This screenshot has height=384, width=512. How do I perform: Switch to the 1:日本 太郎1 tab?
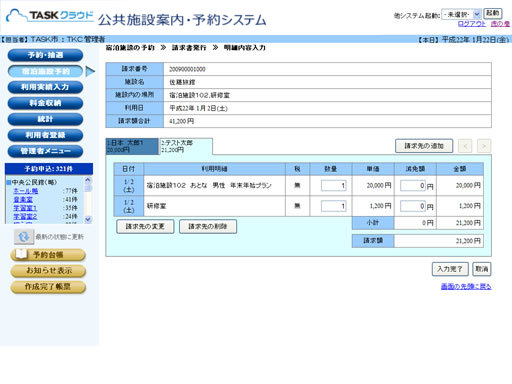[x=132, y=146]
